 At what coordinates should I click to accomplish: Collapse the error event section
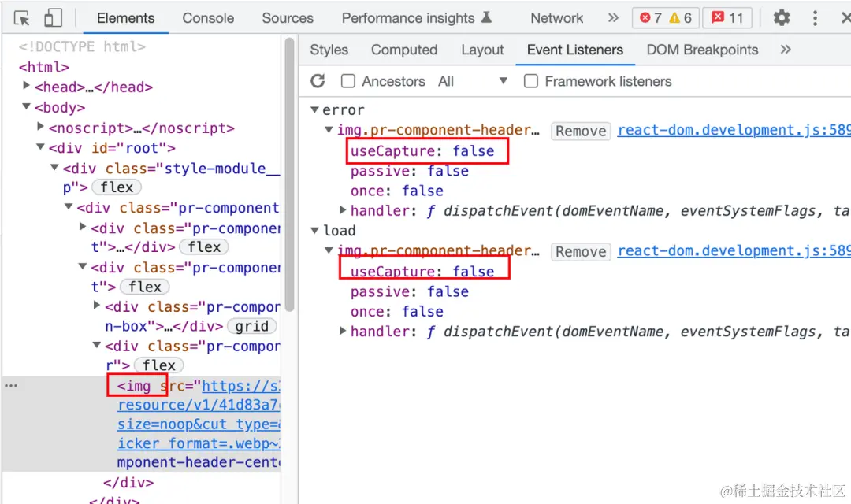314,109
